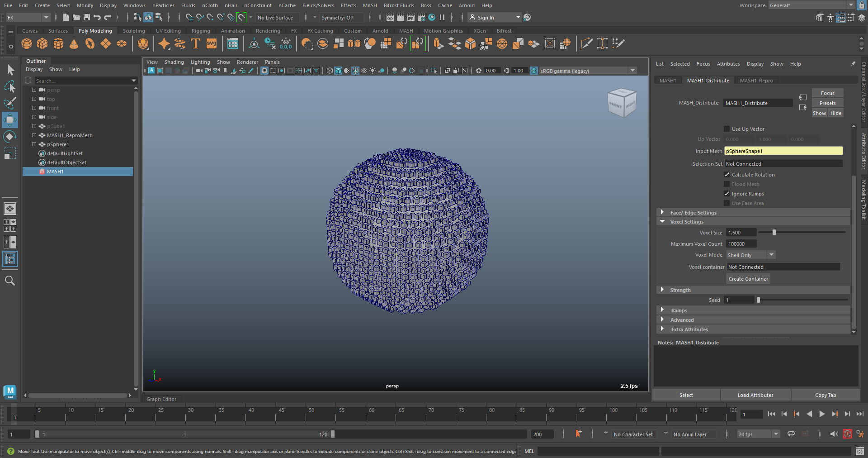Select the polygon Text tool on the shelf

[196, 43]
